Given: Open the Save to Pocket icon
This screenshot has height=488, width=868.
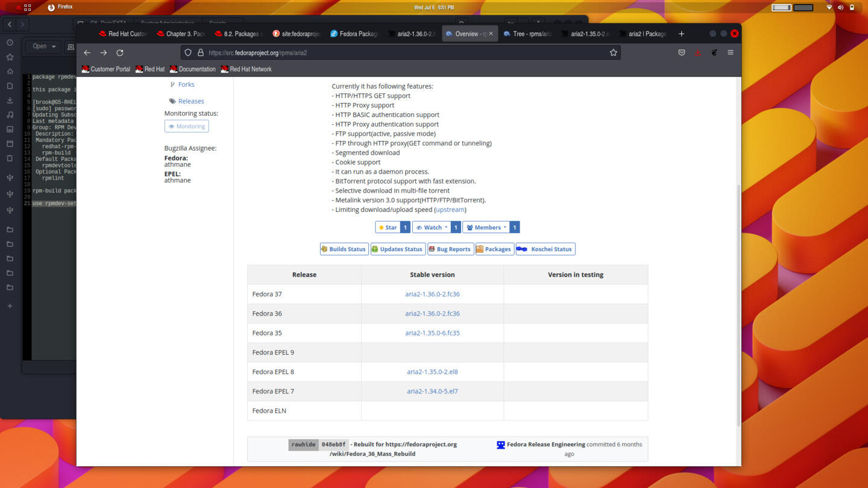Looking at the screenshot, I should 682,52.
